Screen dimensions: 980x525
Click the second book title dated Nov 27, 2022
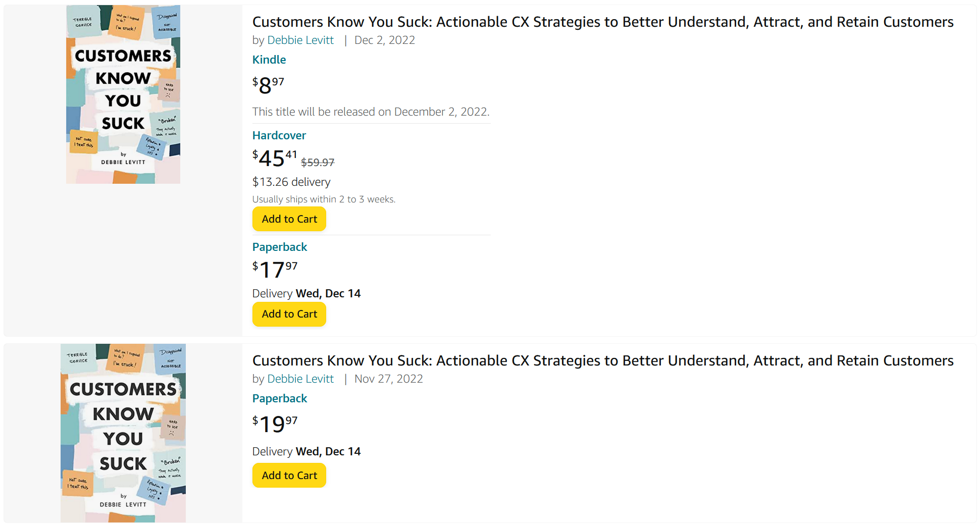coord(603,360)
